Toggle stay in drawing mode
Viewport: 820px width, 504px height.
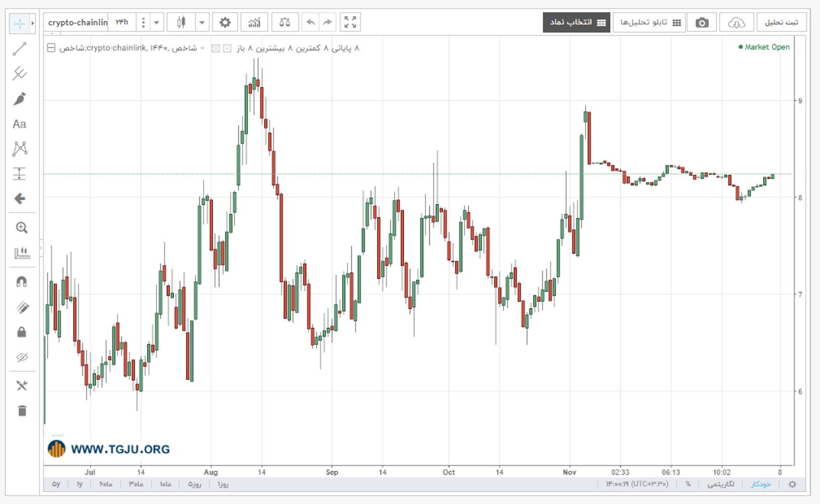22,307
